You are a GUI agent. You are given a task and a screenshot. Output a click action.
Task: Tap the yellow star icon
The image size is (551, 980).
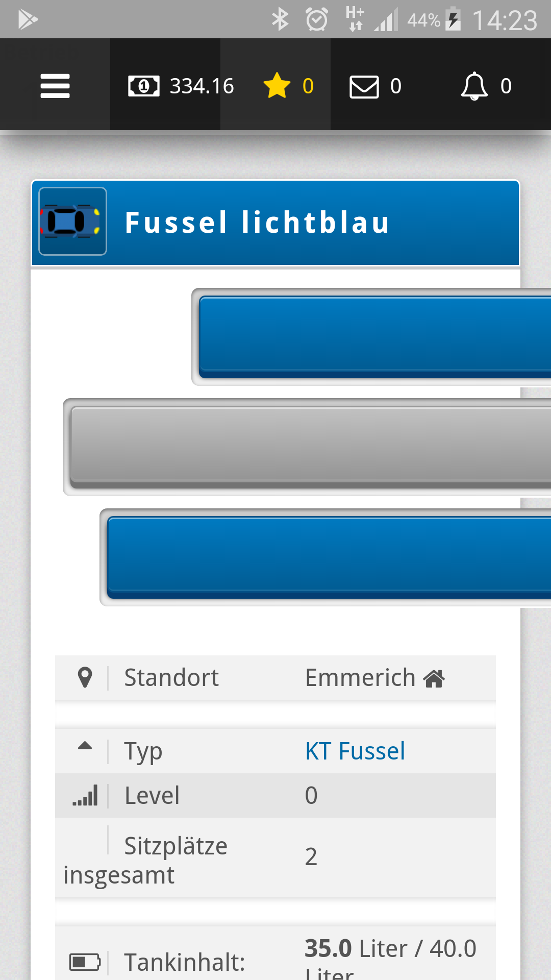tap(277, 85)
